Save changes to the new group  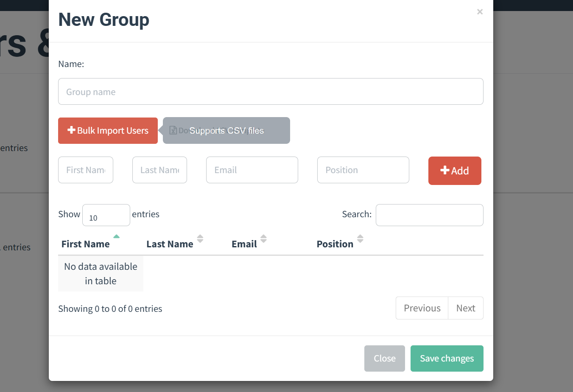(447, 358)
